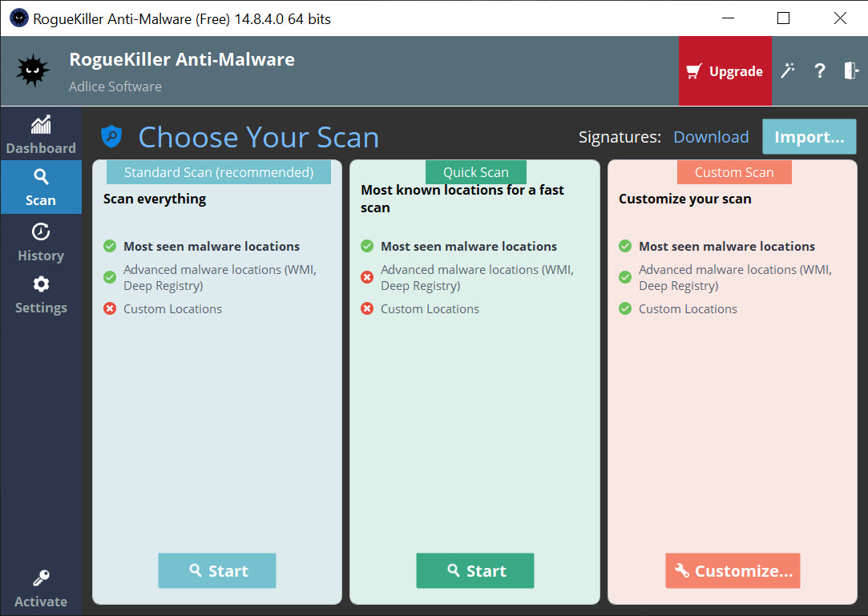The image size is (868, 616).
Task: Start the Standard Scan
Action: click(x=217, y=570)
